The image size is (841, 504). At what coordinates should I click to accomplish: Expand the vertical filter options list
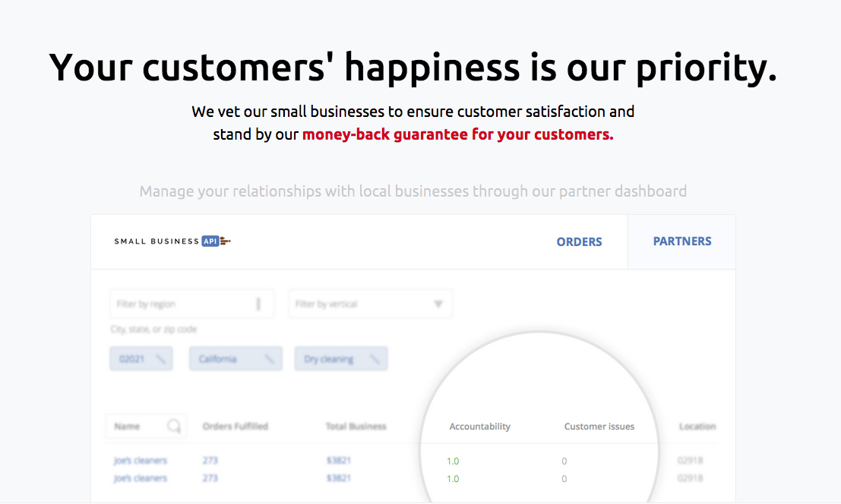pyautogui.click(x=370, y=303)
